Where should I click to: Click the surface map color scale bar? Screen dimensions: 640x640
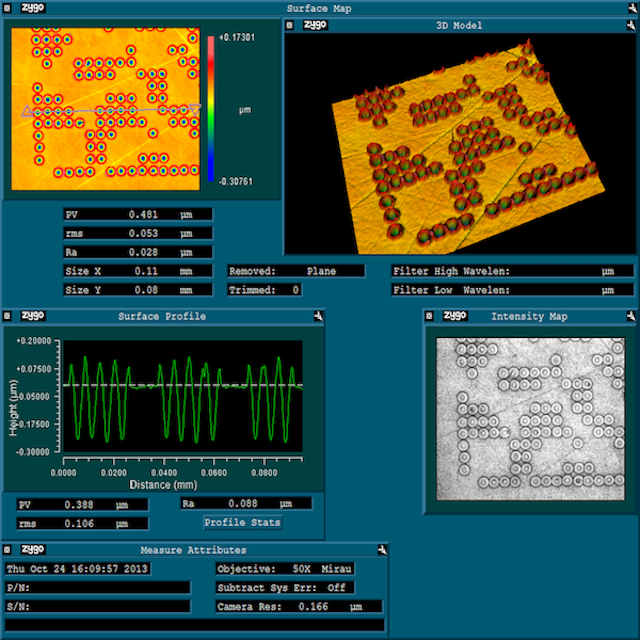(211, 109)
